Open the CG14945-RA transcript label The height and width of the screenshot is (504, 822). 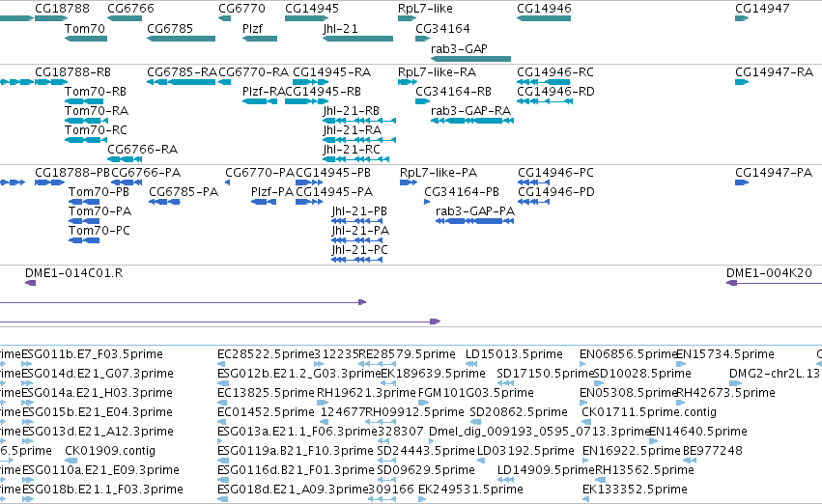point(332,72)
